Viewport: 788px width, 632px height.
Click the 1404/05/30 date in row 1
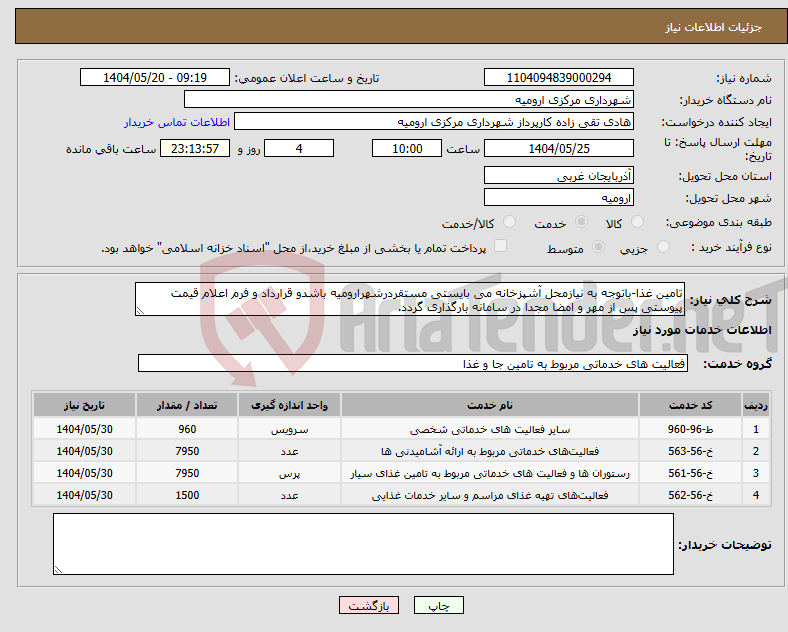tap(84, 429)
